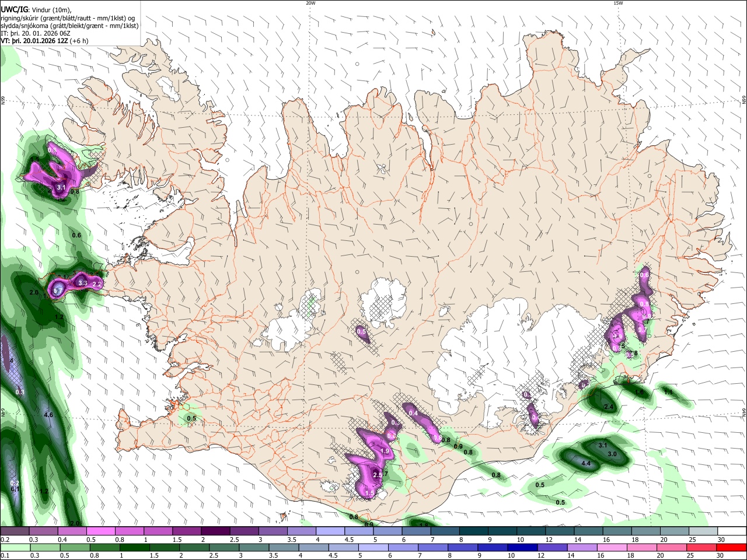Click the bright red 30 swatch in the lower legend row
747x560 pixels.
[x=732, y=547]
